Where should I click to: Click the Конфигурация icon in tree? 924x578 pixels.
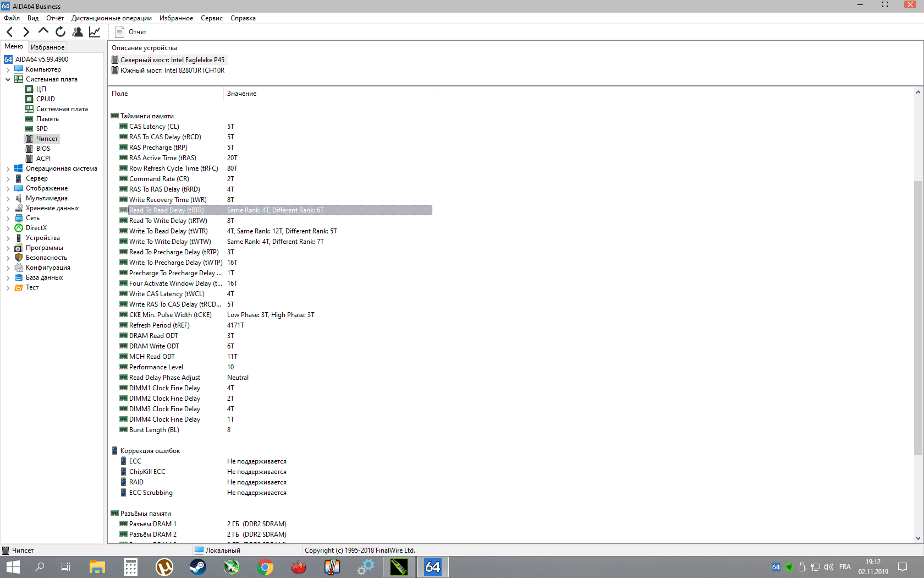coord(19,268)
